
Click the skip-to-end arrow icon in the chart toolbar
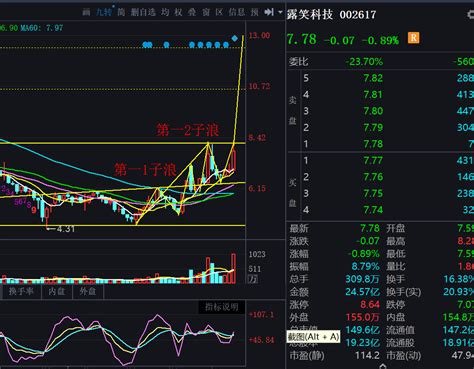[x=269, y=12]
